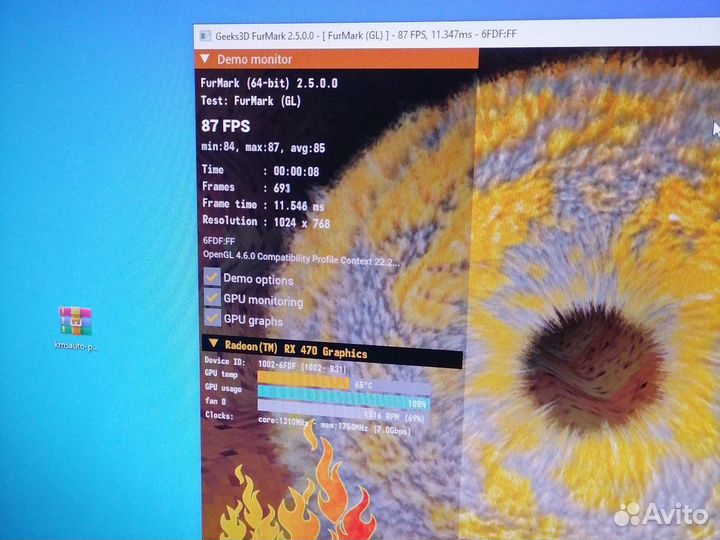720x540 pixels.
Task: Click the 6FDF:FF text in the panel
Action: pos(219,241)
